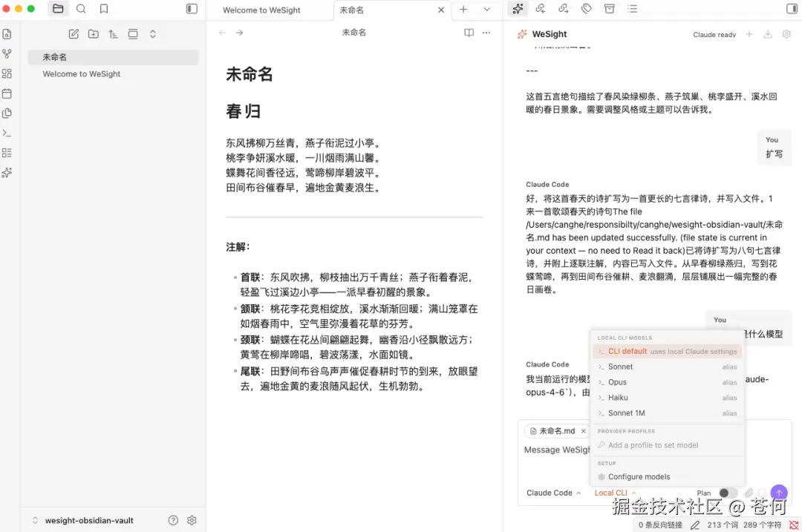802x532 pixels.
Task: Choose the Sonnet model alias
Action: tap(667, 367)
